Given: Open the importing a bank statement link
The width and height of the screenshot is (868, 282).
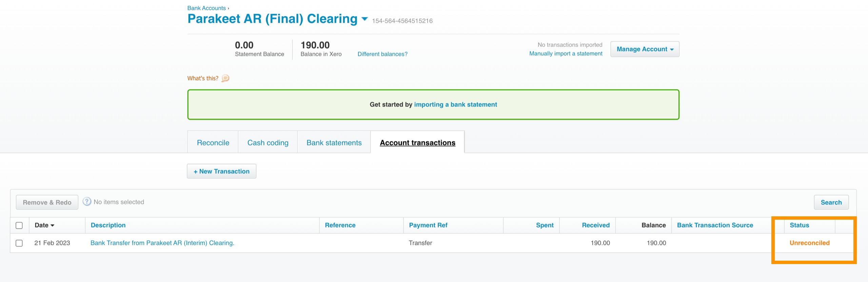Looking at the screenshot, I should tap(455, 105).
